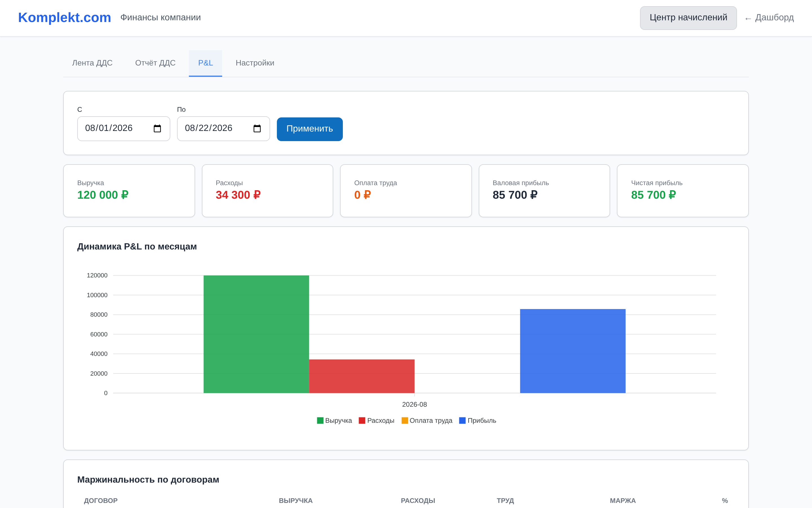Open the Настройки tab
Viewport: 812px width, 508px height.
tap(255, 63)
